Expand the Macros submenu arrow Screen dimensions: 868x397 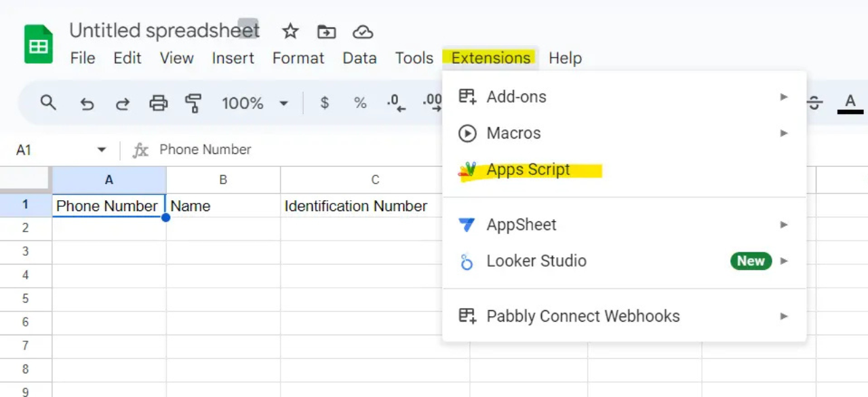point(784,133)
